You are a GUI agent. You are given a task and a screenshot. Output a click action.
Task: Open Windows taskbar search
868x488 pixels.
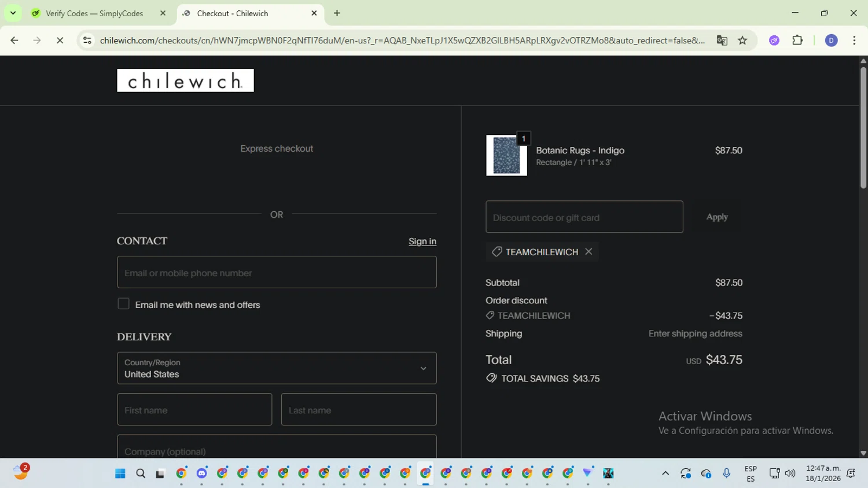141,474
